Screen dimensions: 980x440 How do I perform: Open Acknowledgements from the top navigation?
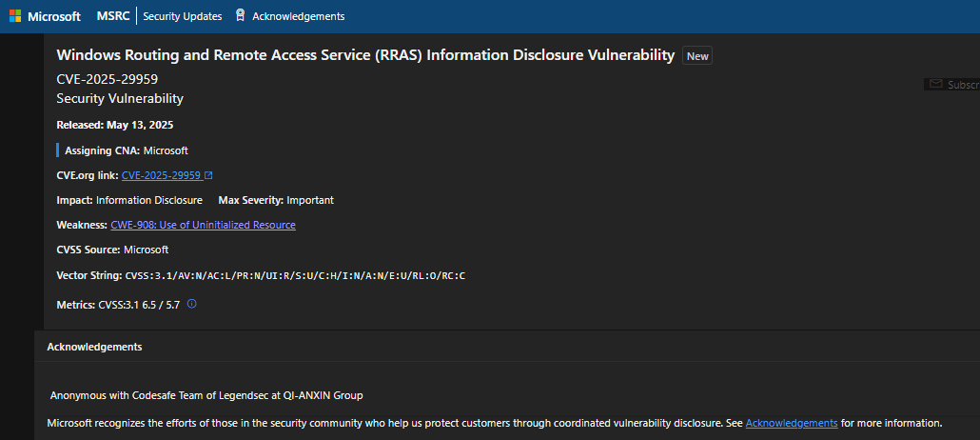(298, 16)
